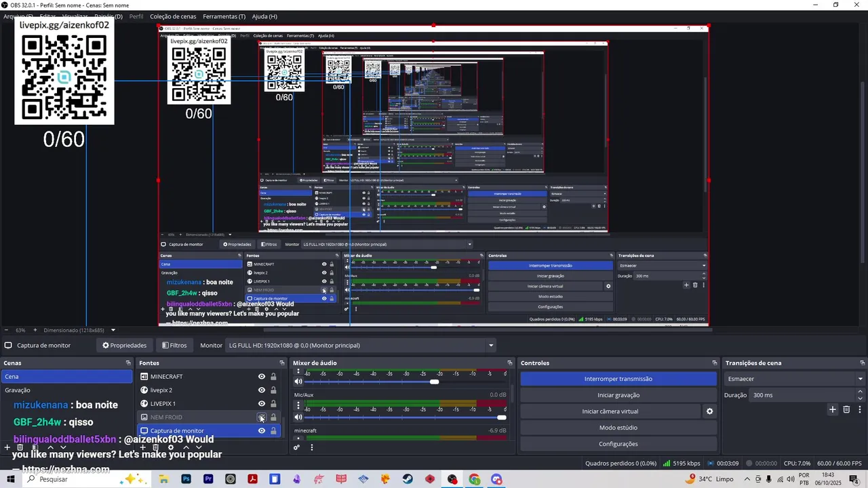This screenshot has height=488, width=868.
Task: Pop out the Fontes dock panel
Action: [282, 363]
